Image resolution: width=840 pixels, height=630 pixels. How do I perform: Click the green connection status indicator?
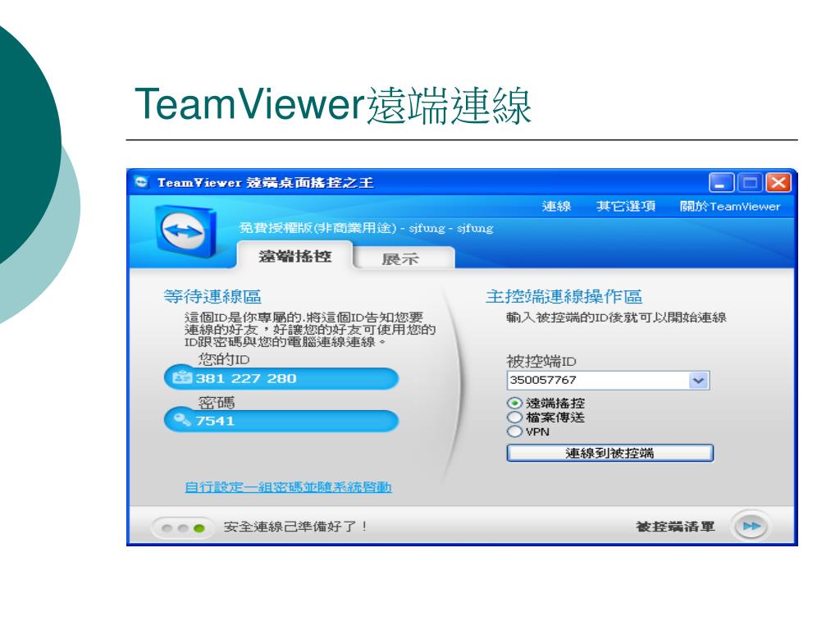click(199, 528)
